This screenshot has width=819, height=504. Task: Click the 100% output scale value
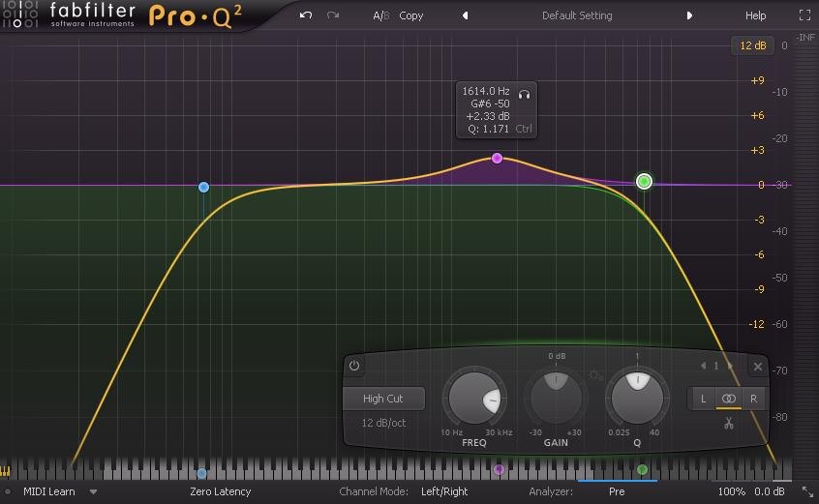pos(731,491)
